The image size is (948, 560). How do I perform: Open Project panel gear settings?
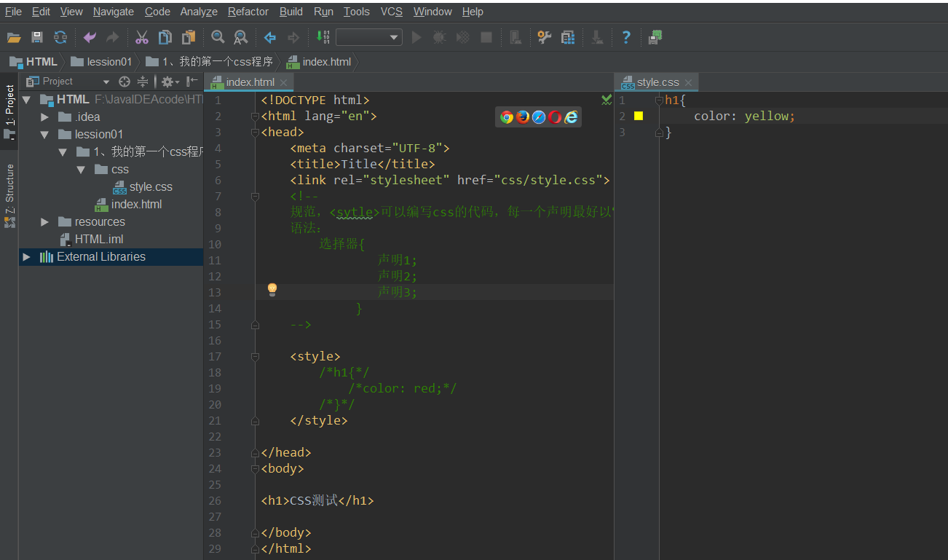pos(170,82)
